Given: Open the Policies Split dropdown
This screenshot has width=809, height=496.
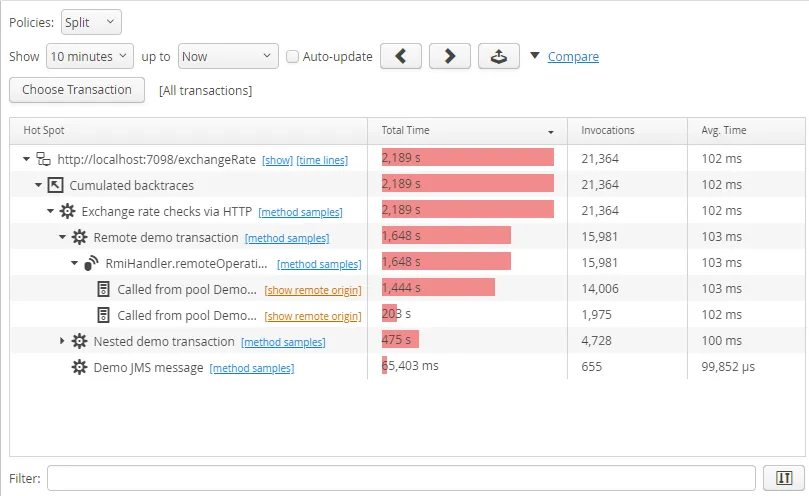Looking at the screenshot, I should (91, 22).
